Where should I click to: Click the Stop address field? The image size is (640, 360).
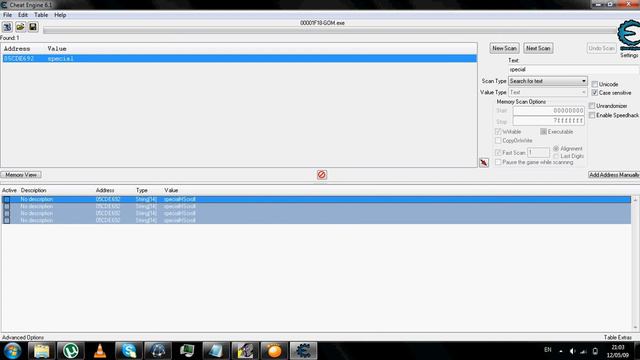[549, 120]
